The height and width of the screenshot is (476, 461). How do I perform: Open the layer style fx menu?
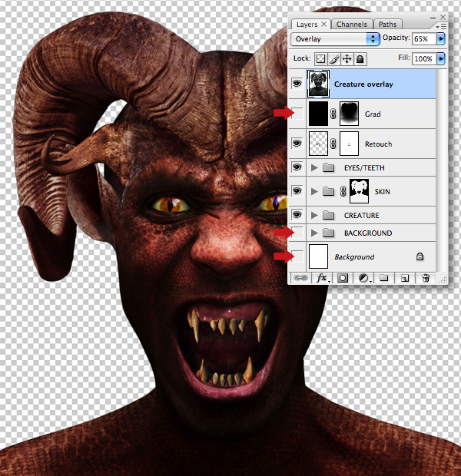coord(322,278)
